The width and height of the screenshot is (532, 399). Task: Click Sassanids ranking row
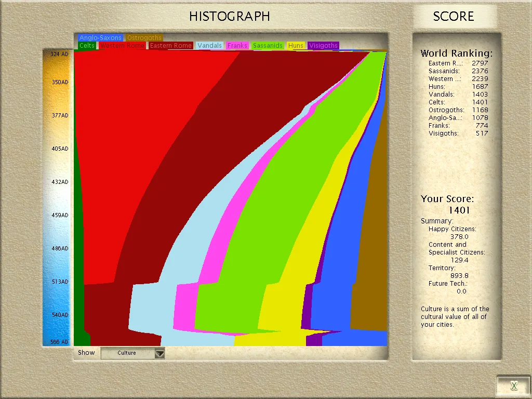pyautogui.click(x=458, y=71)
